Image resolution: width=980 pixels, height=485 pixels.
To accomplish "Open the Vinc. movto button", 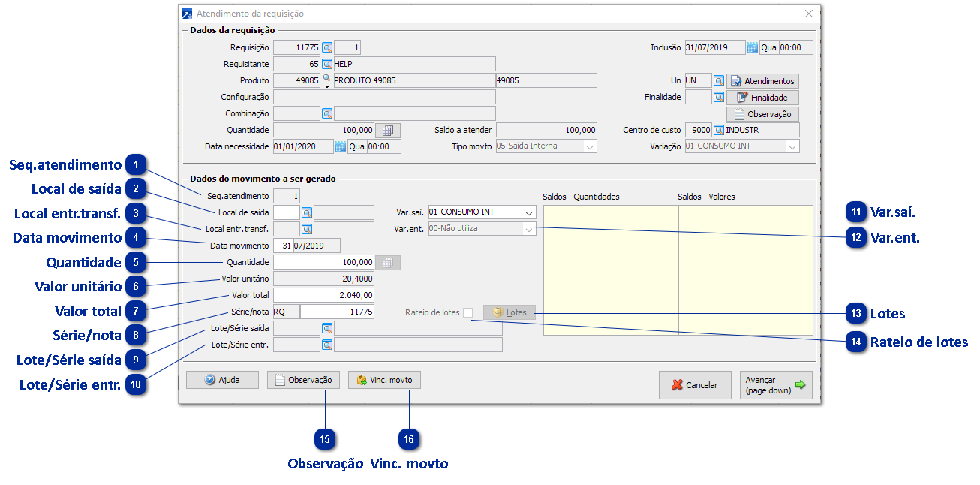I will tap(384, 381).
